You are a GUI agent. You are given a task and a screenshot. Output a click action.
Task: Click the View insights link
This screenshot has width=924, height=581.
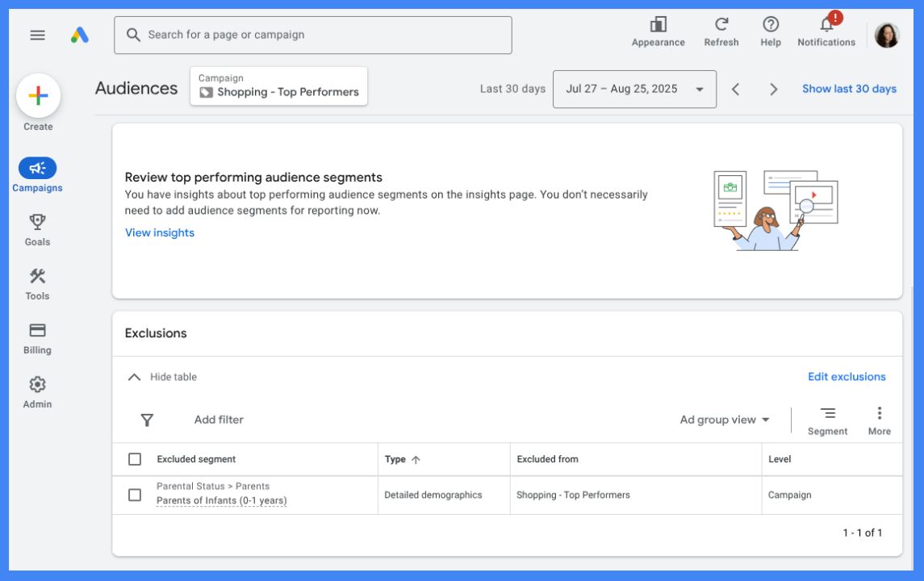[159, 232]
